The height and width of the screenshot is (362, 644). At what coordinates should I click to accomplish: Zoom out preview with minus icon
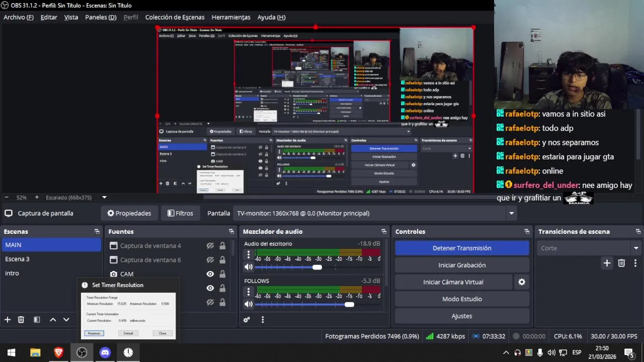[6, 198]
